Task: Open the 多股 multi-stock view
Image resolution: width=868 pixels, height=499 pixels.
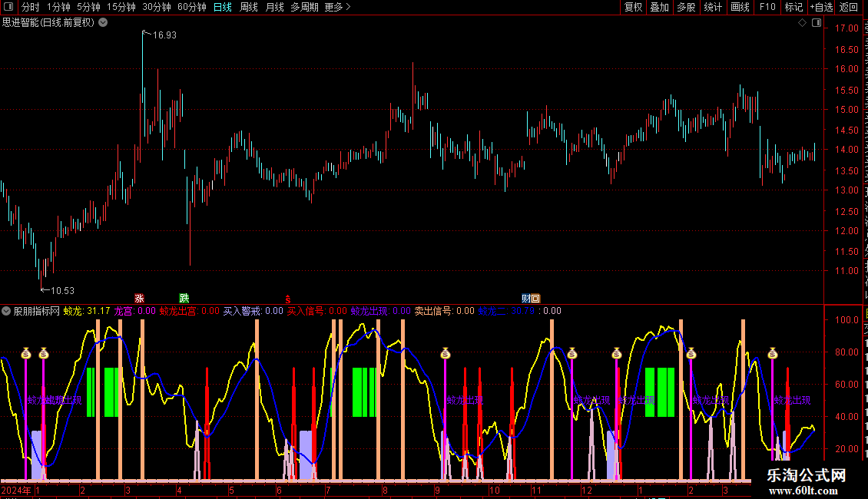Action: (x=687, y=7)
